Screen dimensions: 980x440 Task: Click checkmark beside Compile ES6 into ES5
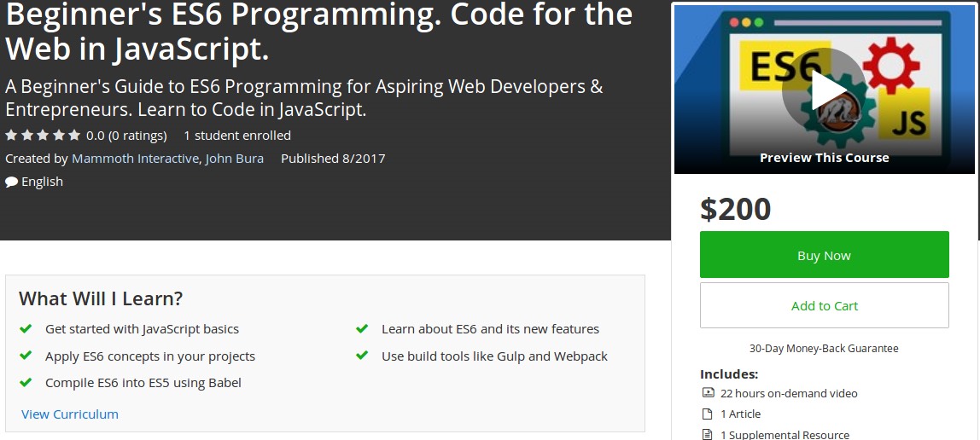click(x=26, y=382)
